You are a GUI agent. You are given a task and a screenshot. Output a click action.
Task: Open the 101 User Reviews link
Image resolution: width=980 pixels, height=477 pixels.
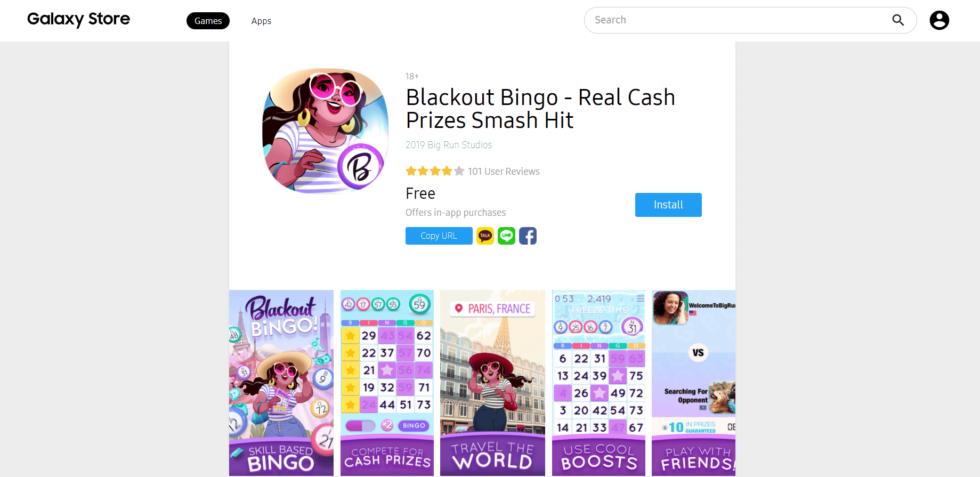point(504,172)
